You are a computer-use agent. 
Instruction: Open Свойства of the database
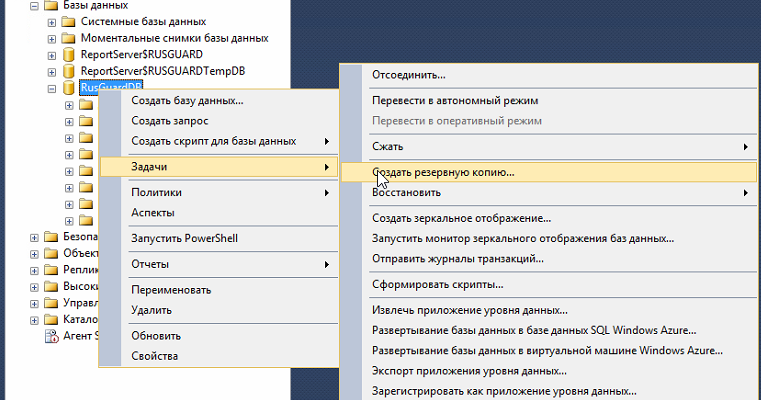[155, 356]
